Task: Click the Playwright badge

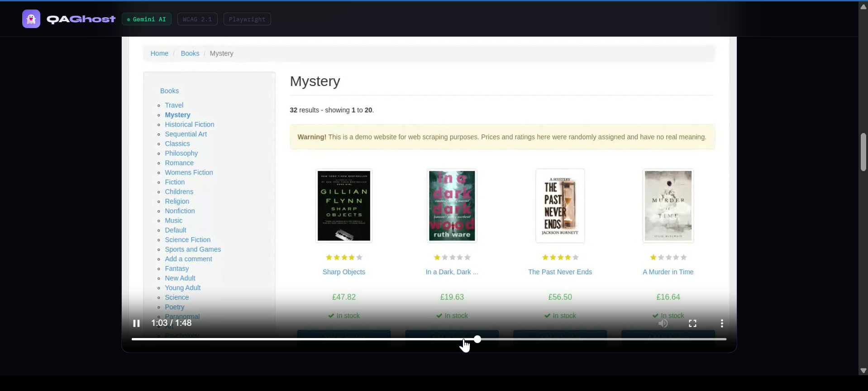Action: pos(247,19)
